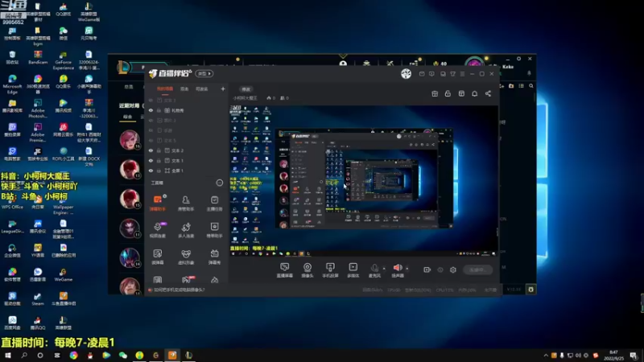This screenshot has width=644, height=362.
Task: Click the mail icon in streaming title bar
Action: pos(422,74)
